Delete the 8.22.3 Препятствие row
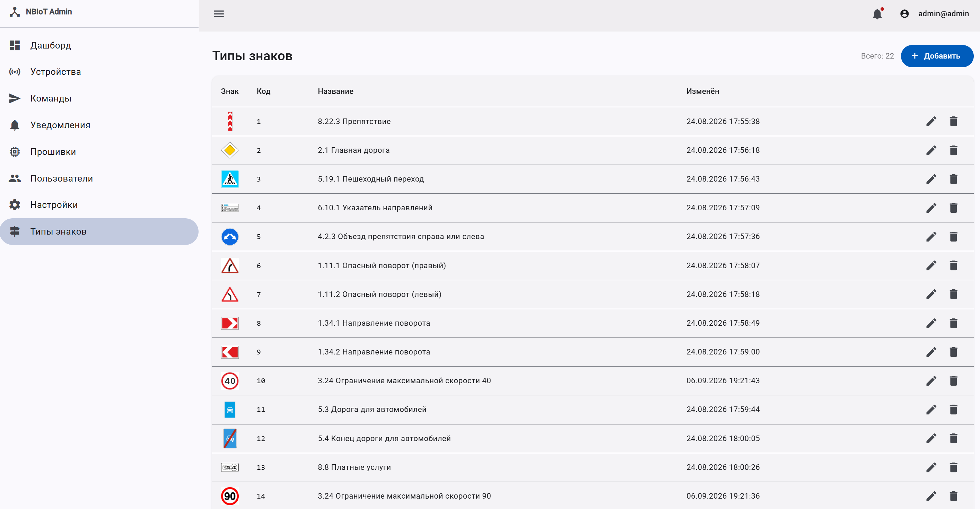 (953, 121)
